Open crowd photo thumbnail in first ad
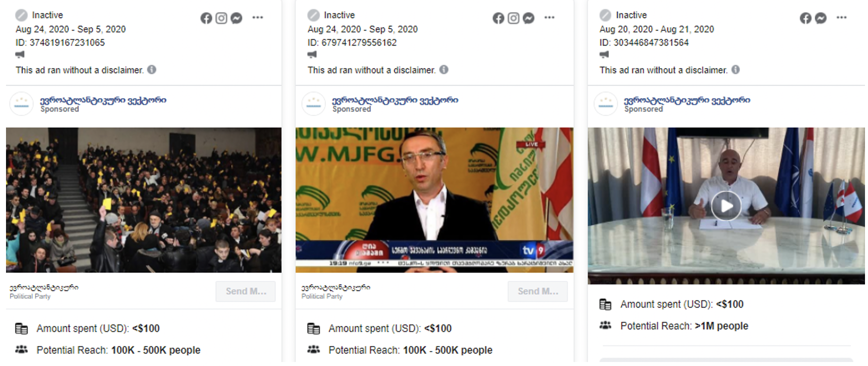Screen dimensions: 868x366 (x=144, y=200)
